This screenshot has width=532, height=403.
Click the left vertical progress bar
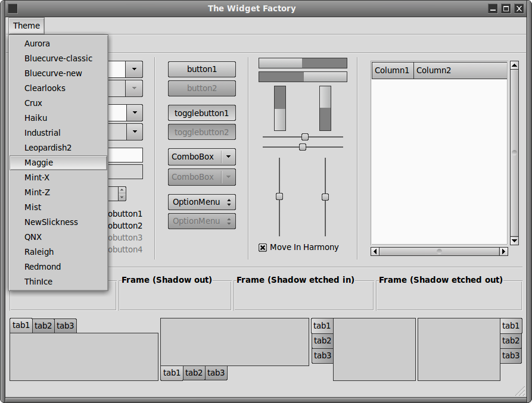coord(280,108)
